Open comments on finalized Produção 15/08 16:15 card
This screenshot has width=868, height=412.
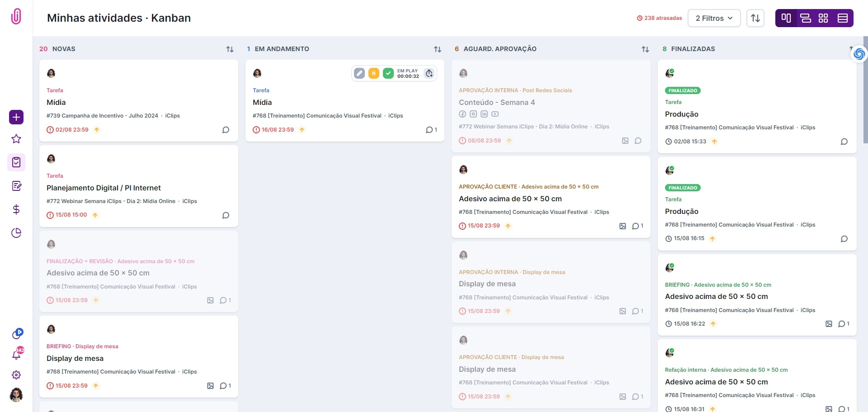[844, 239]
